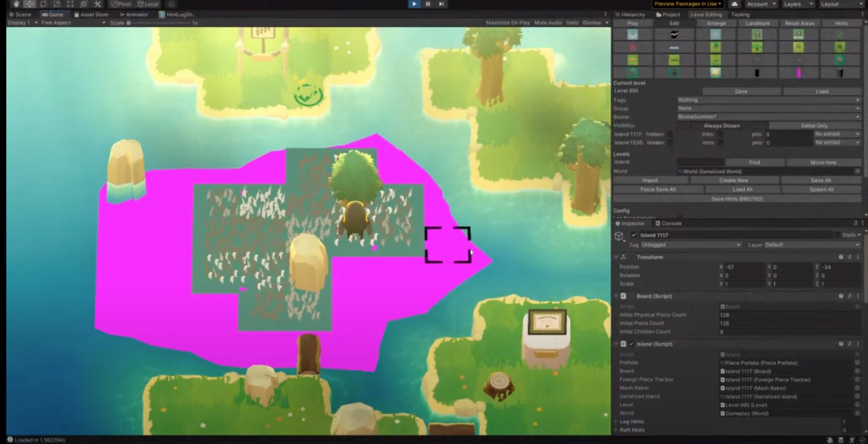The image size is (868, 444).
Task: Toggle Pivot handle position mode
Action: click(122, 4)
